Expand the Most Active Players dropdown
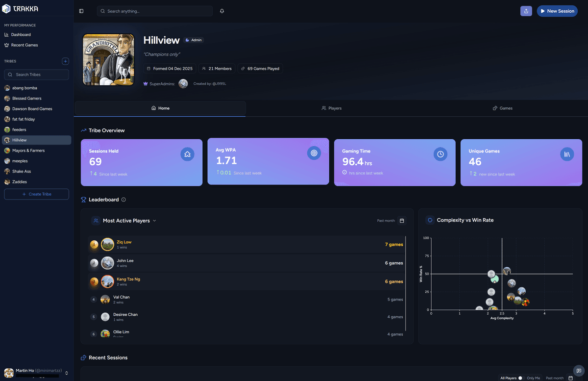This screenshot has width=588, height=381. click(154, 221)
